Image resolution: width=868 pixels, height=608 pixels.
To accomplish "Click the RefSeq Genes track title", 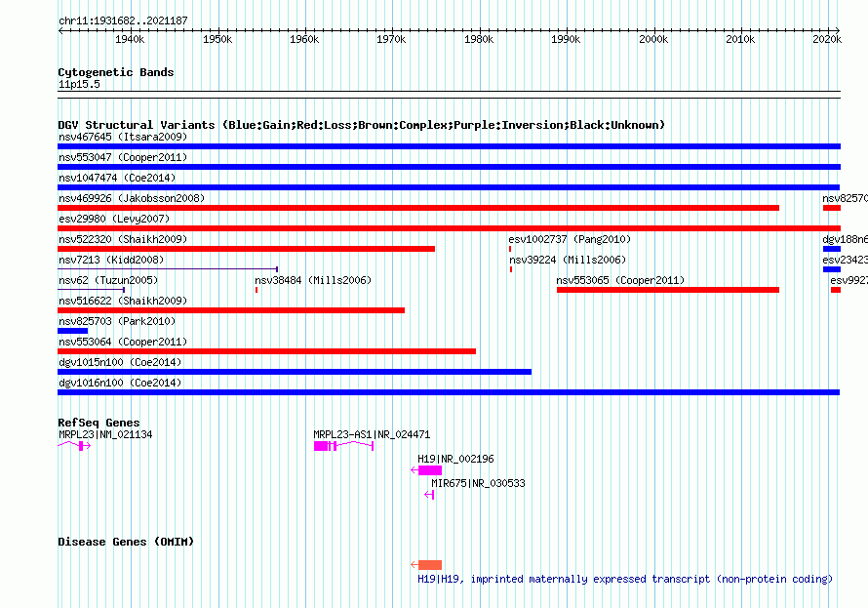I will [99, 423].
